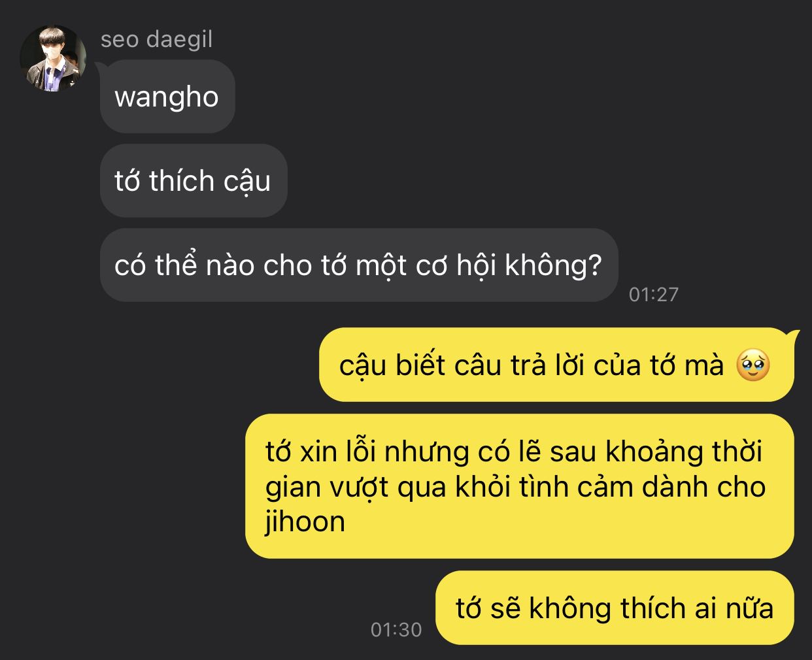The height and width of the screenshot is (660, 812).
Task: Select the yellow 'cậu biết câu trả lời' bubble
Action: tap(556, 365)
